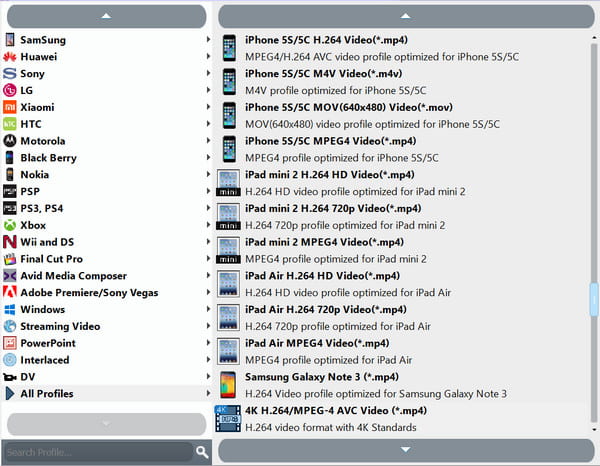Click the profile list scroll-up button
Viewport: 600px width, 466px height.
coord(406,16)
